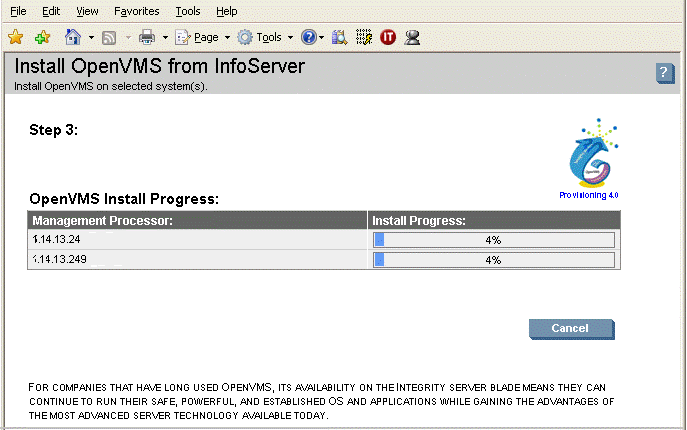687x430 pixels.
Task: Click the Step 3 heading
Action: click(53, 130)
